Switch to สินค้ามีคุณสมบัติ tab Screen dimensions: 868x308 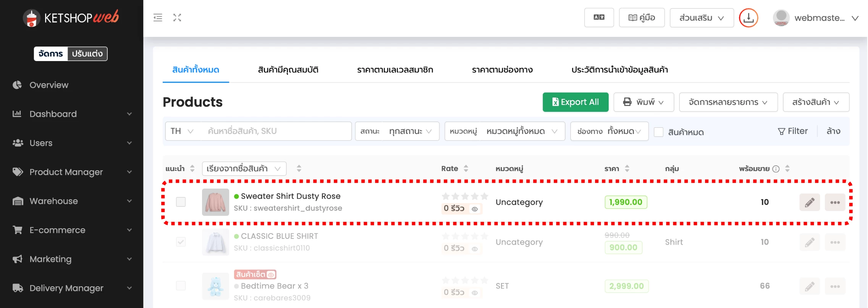point(288,70)
